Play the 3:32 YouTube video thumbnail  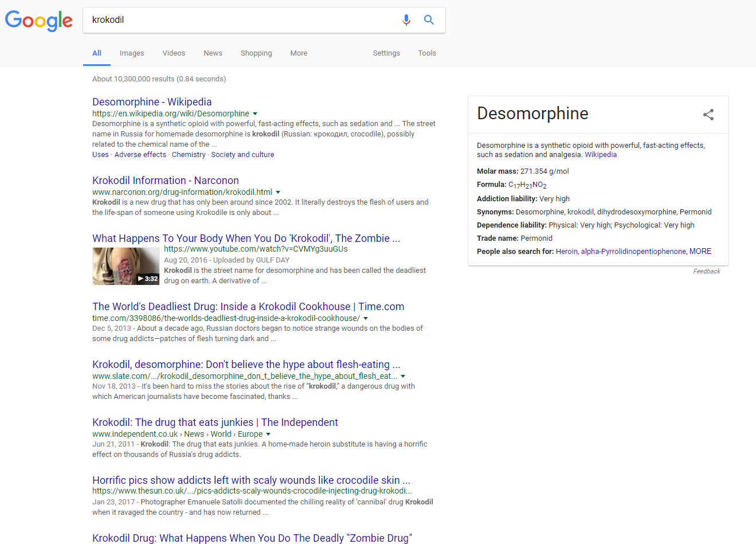click(126, 266)
